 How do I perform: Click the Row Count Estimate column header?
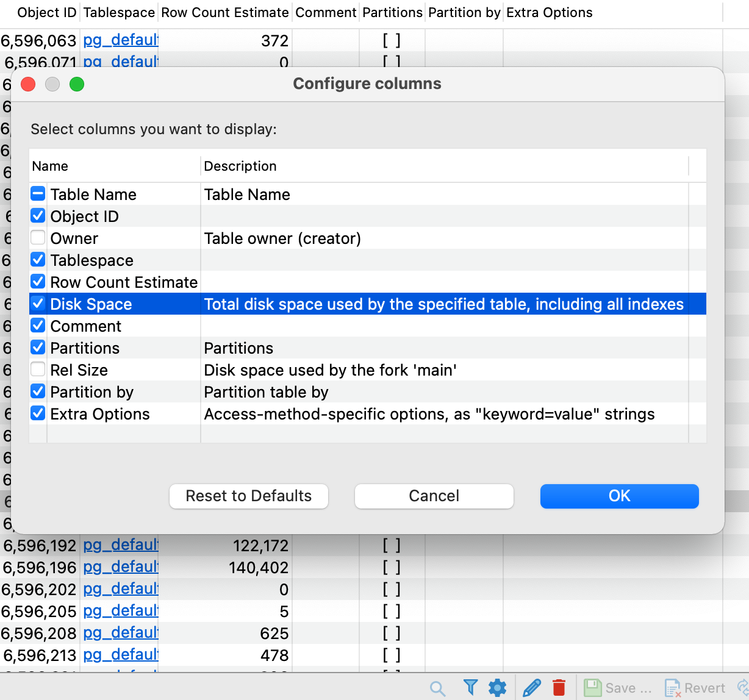pyautogui.click(x=224, y=12)
